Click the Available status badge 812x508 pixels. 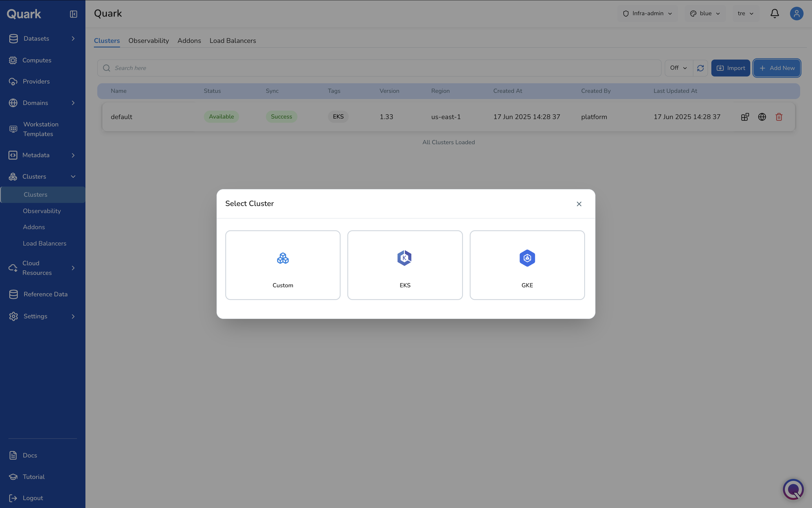tap(221, 117)
